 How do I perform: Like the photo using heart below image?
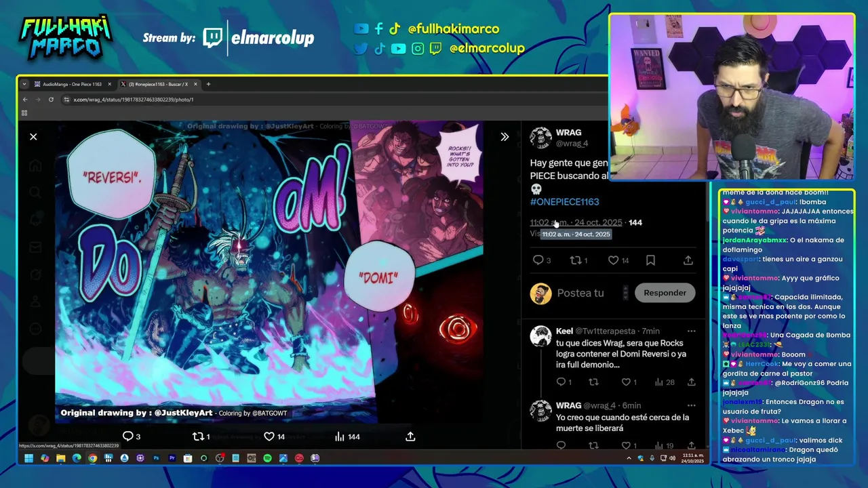[x=269, y=436]
